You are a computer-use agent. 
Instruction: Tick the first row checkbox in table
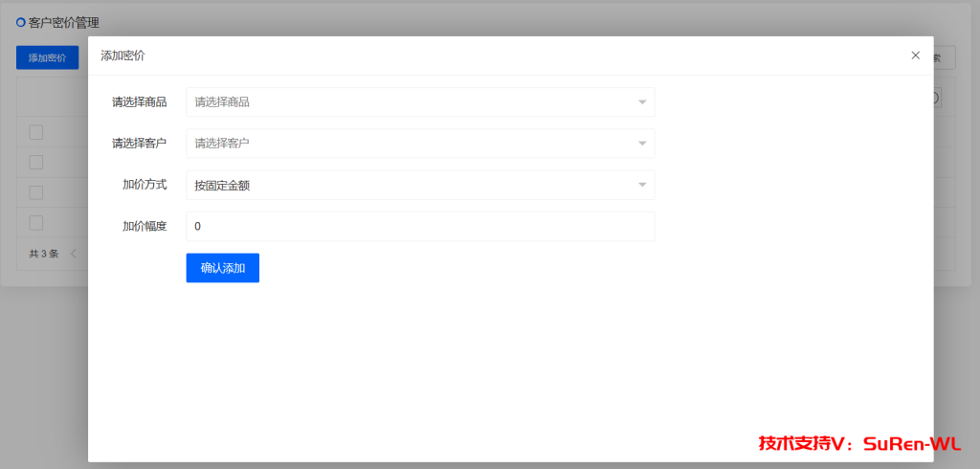click(35, 132)
